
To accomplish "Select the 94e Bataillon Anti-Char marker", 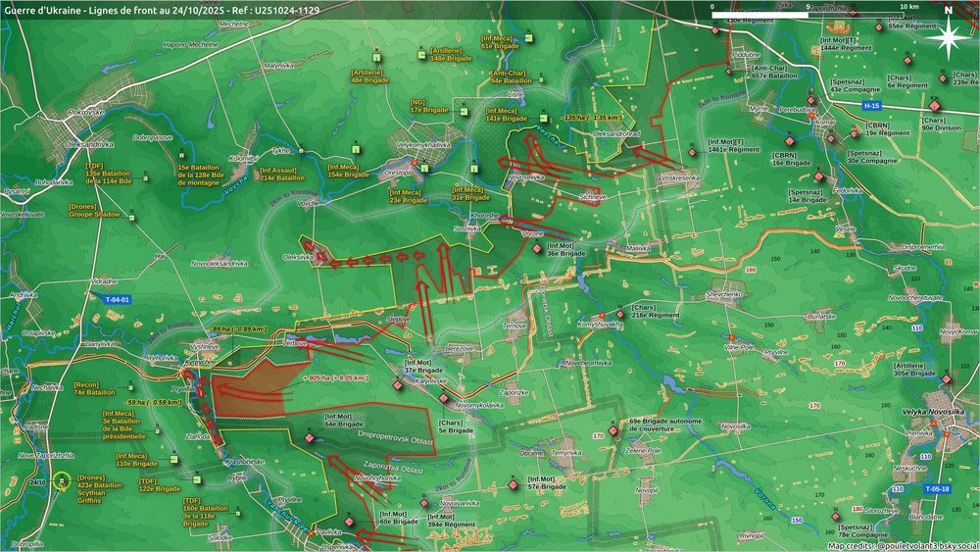I will pos(541,79).
